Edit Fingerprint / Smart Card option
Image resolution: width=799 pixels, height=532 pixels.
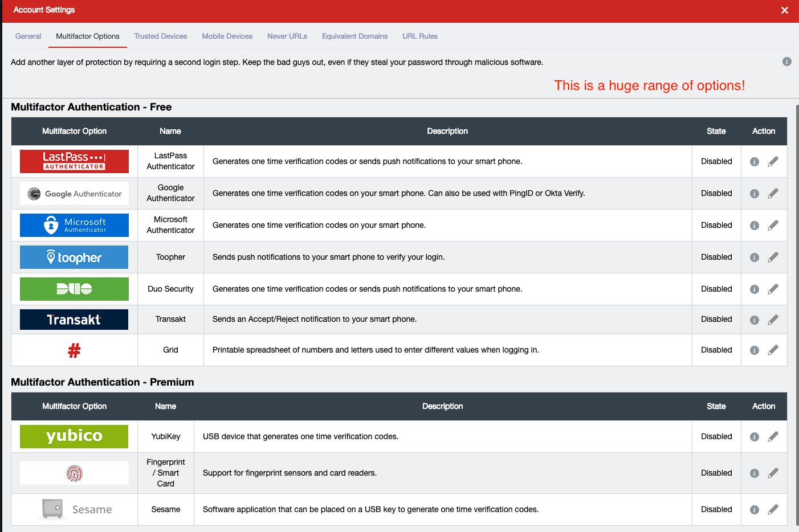[773, 473]
